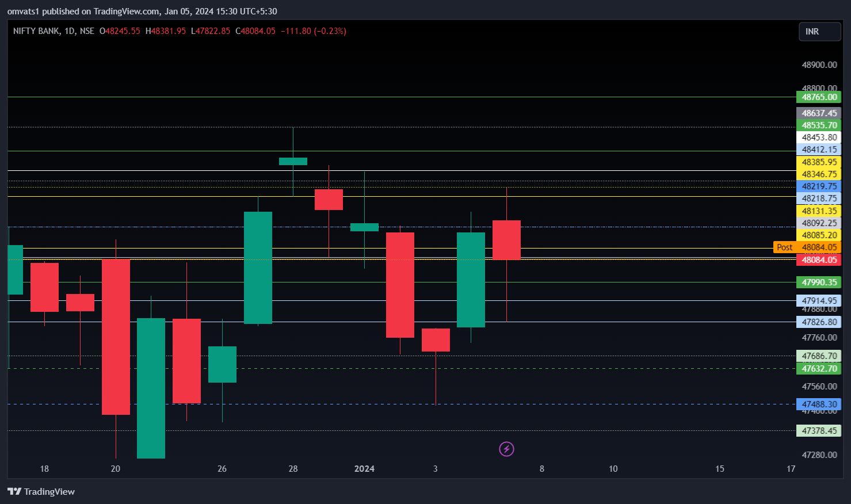This screenshot has width=851, height=504.
Task: Select the 47826.80 price label
Action: pyautogui.click(x=819, y=322)
